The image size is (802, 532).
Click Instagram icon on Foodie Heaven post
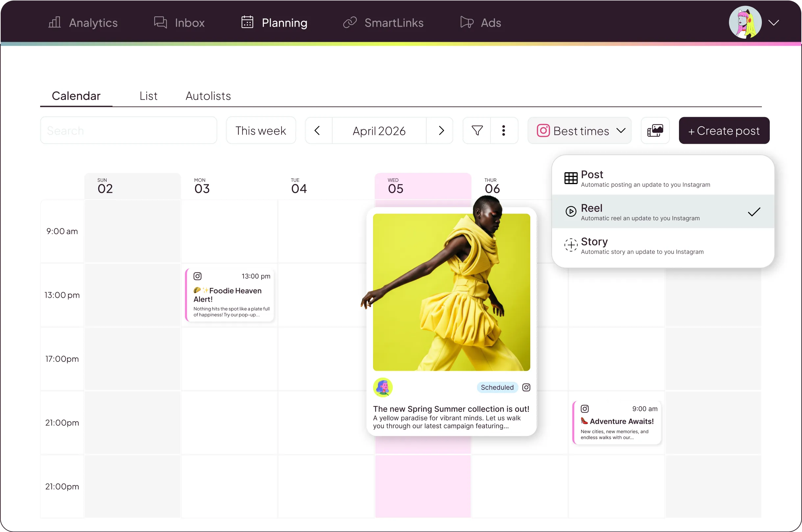click(197, 276)
